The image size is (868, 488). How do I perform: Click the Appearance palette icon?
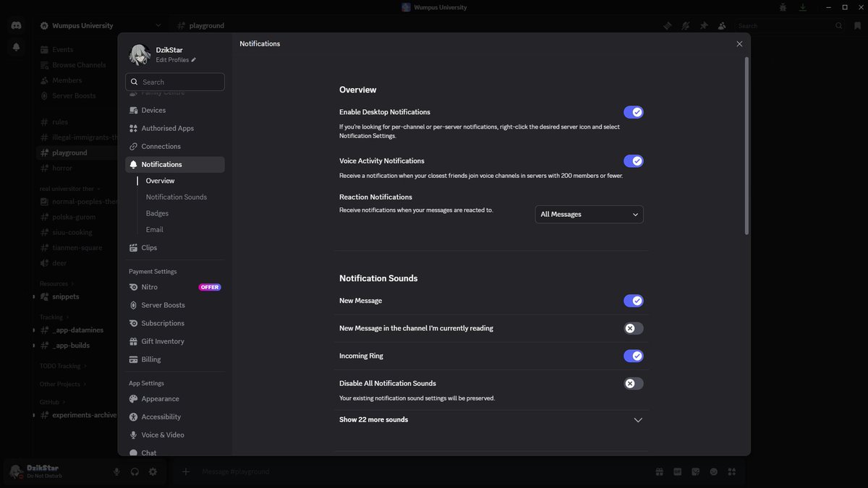pos(134,398)
